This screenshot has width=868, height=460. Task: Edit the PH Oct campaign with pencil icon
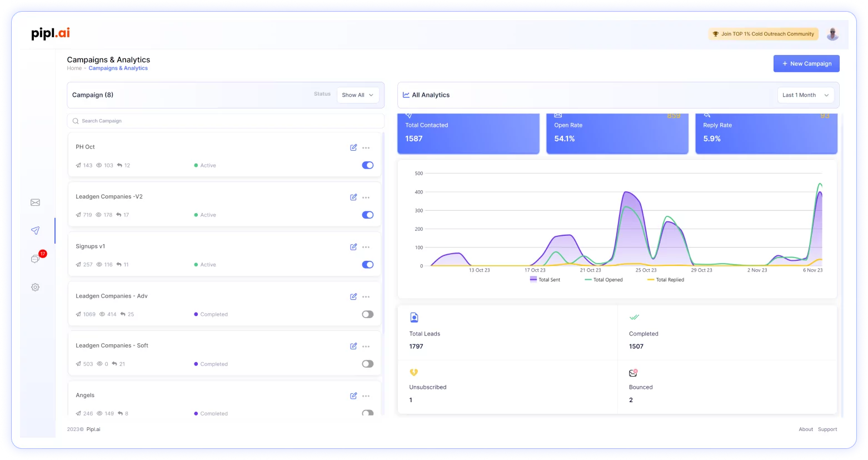tap(353, 147)
